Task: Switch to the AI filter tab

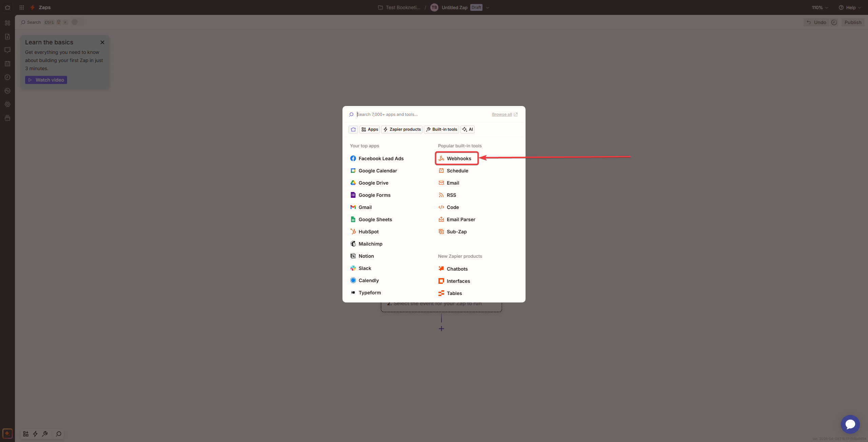Action: click(x=468, y=129)
